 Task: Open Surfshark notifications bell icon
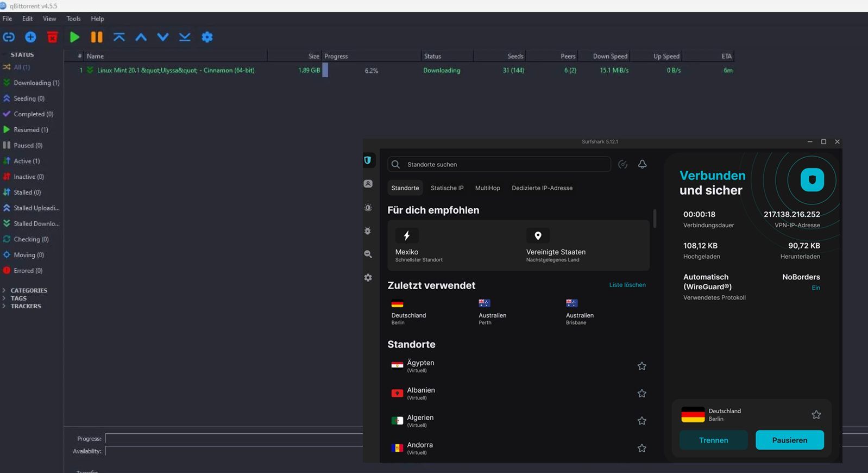[642, 164]
